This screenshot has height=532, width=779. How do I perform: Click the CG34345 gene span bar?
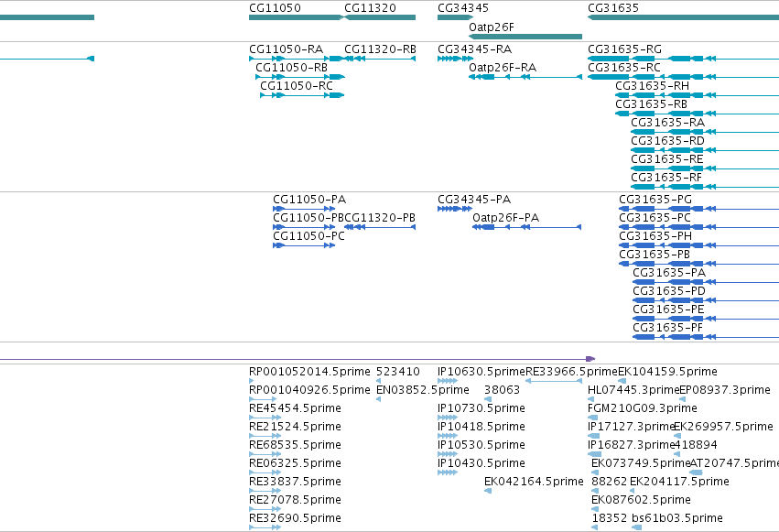coord(455,17)
